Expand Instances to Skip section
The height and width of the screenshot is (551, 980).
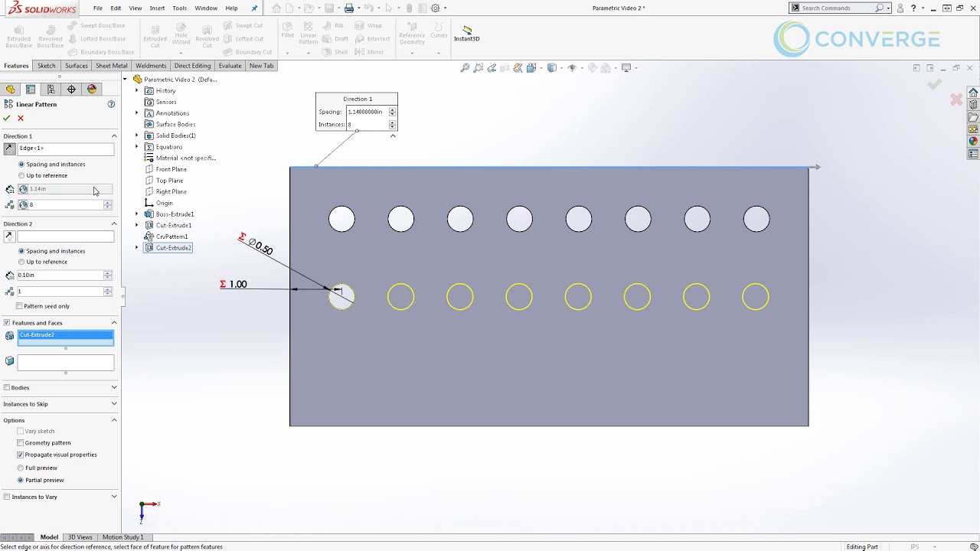pyautogui.click(x=114, y=404)
